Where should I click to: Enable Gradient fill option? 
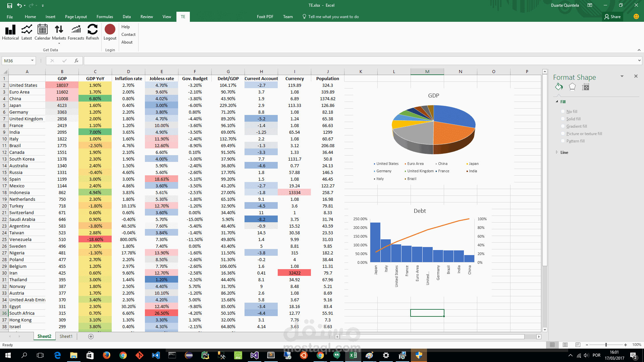pos(563,126)
